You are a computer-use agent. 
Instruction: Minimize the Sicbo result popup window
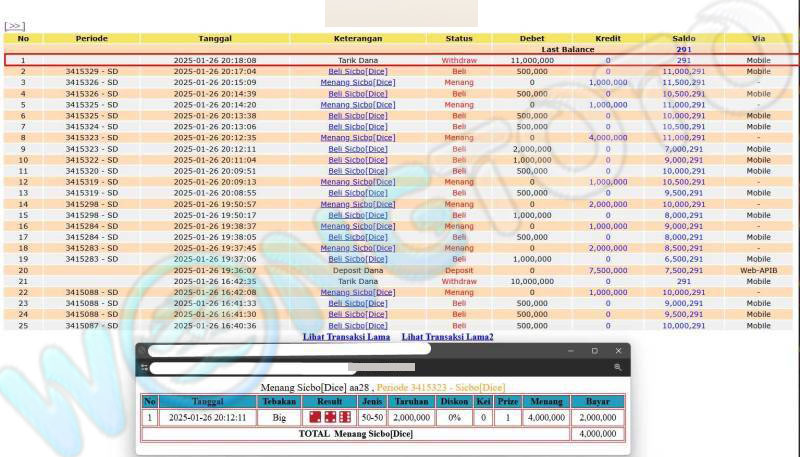point(571,351)
